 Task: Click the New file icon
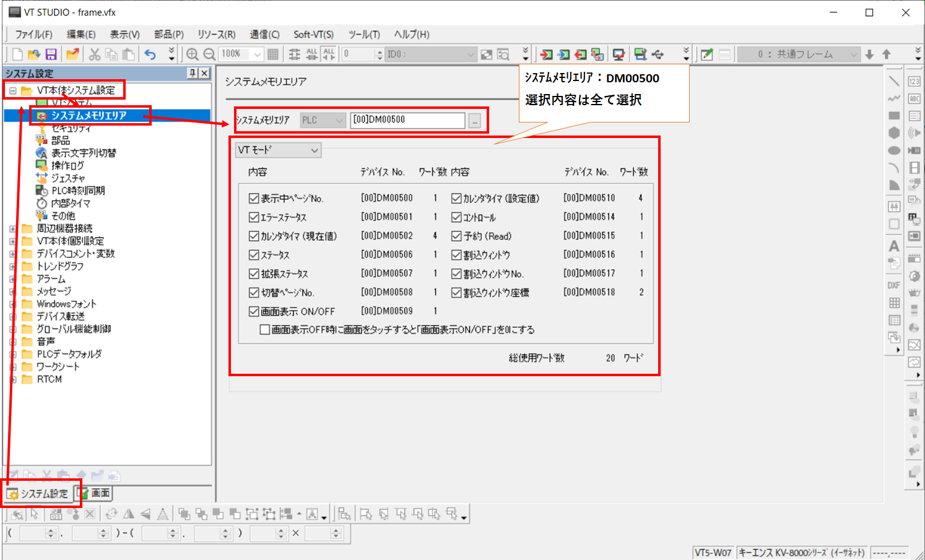coord(17,54)
